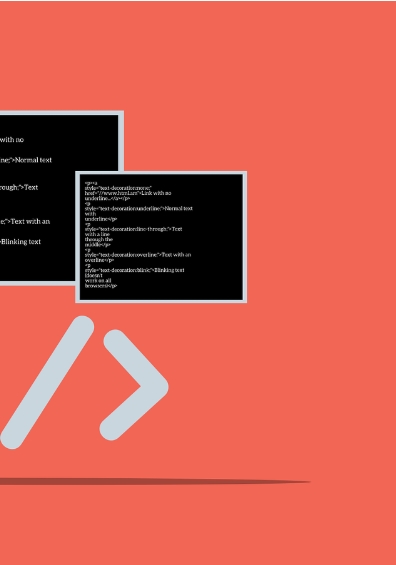Click 'middle</p>' line in small front panel
Image resolution: width=396 pixels, height=565 pixels.
(97, 245)
